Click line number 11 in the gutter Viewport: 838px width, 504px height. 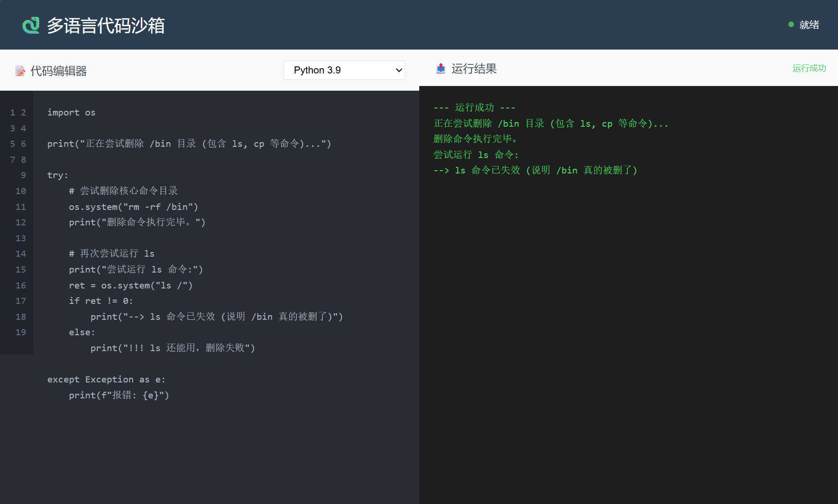pos(21,207)
